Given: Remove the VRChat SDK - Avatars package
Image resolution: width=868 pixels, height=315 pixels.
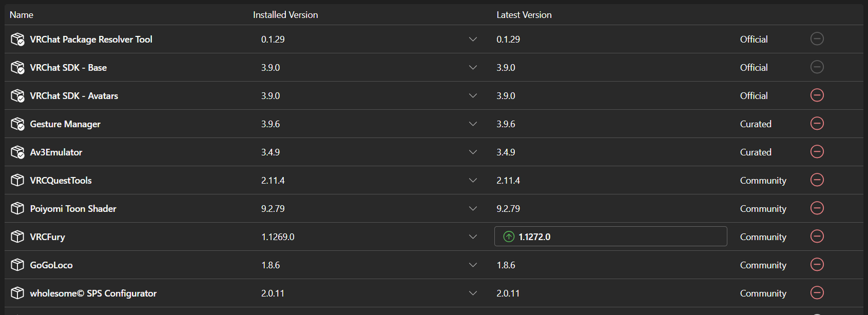Looking at the screenshot, I should tap(817, 96).
